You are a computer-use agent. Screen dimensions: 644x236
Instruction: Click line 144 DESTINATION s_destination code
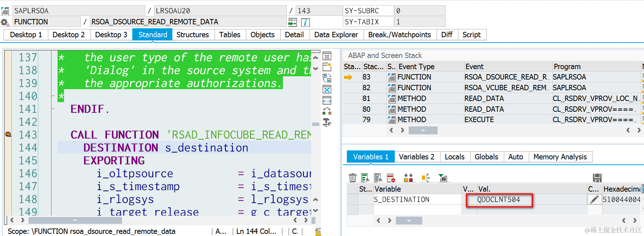166,148
